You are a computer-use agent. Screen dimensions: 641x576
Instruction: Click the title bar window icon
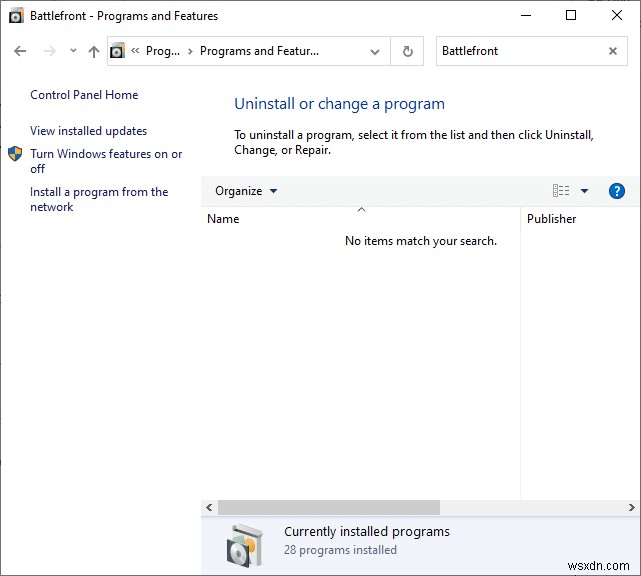tap(16, 16)
